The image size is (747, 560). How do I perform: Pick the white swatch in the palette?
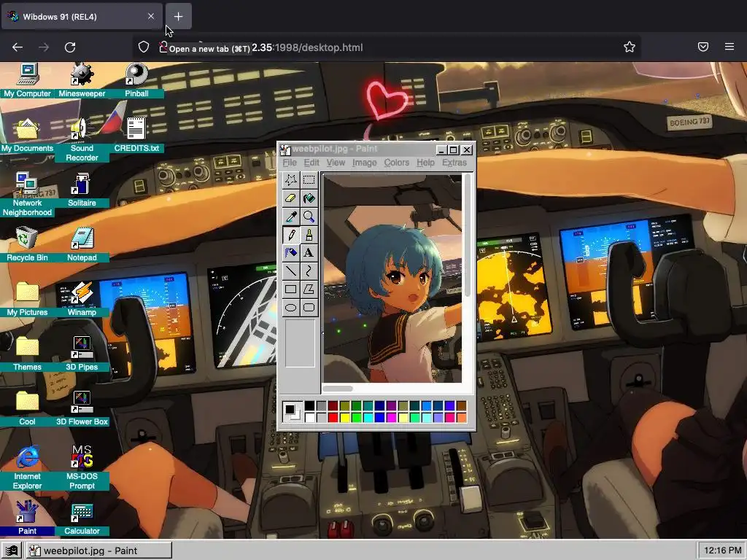click(x=309, y=418)
